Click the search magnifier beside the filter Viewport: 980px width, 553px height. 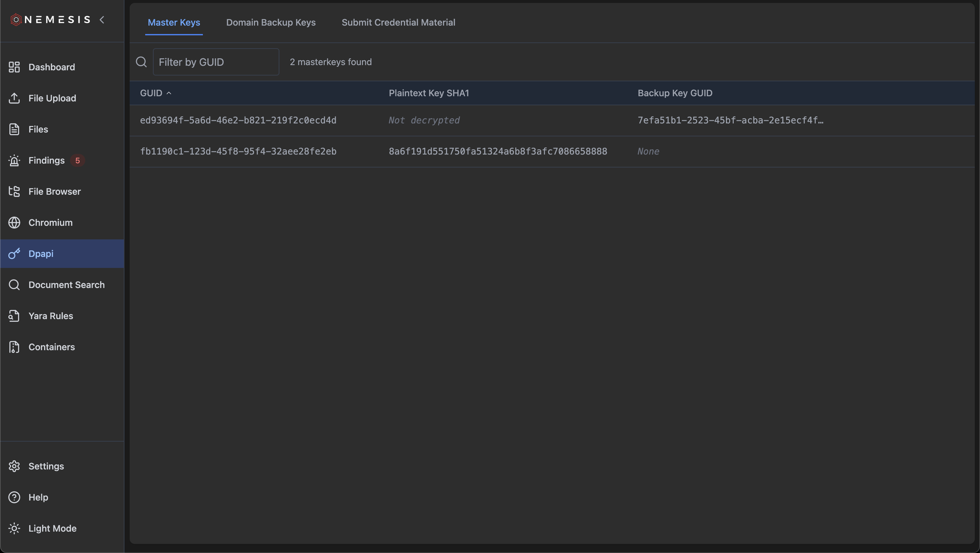[141, 62]
